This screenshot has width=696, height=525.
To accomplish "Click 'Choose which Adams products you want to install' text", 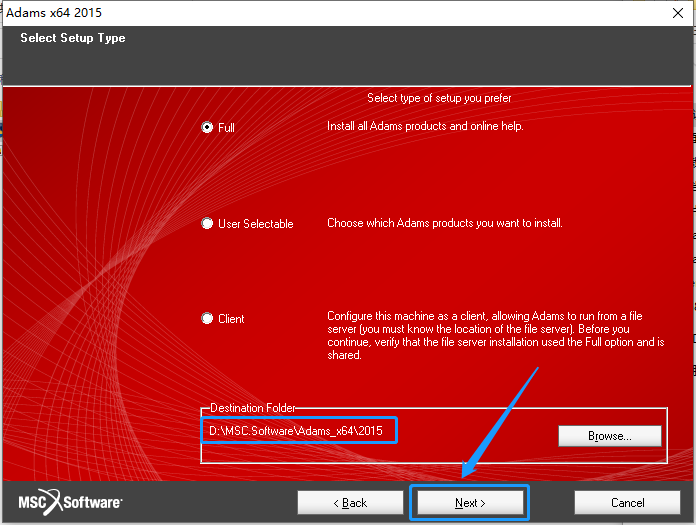I will pos(445,223).
